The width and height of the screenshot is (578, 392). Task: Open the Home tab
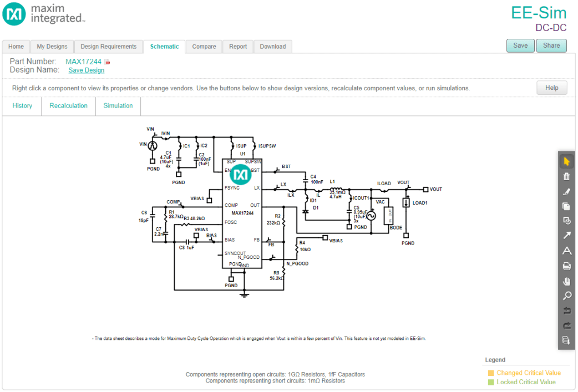pos(16,47)
